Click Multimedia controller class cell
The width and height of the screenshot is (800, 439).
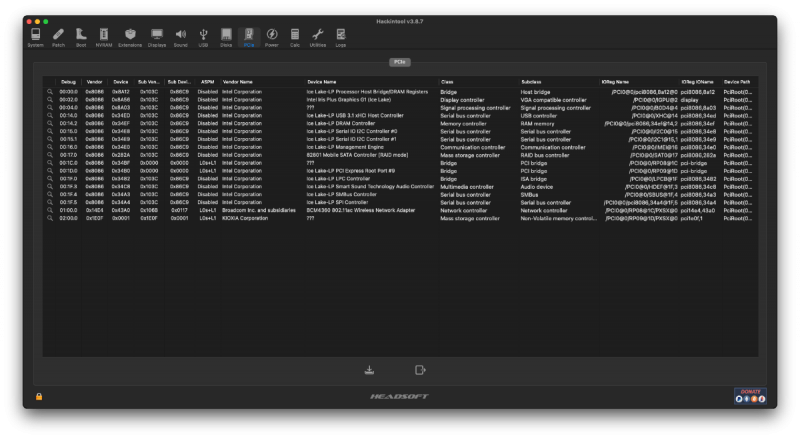(x=467, y=186)
